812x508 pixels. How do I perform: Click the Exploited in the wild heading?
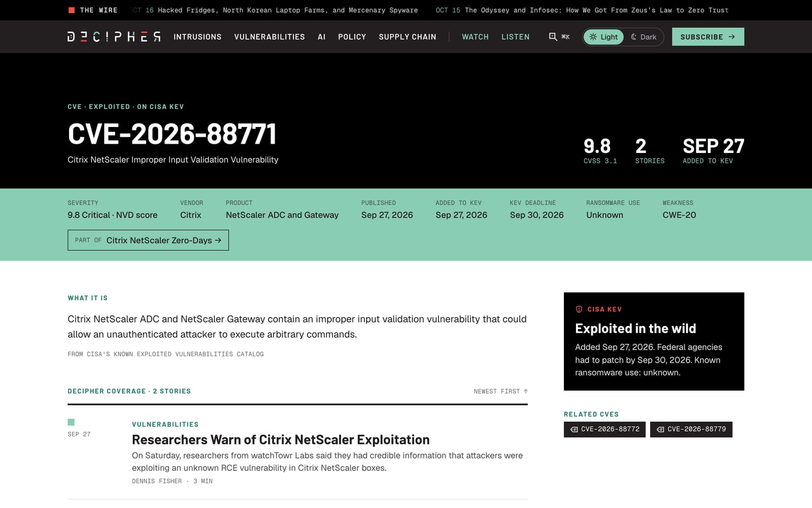point(635,329)
